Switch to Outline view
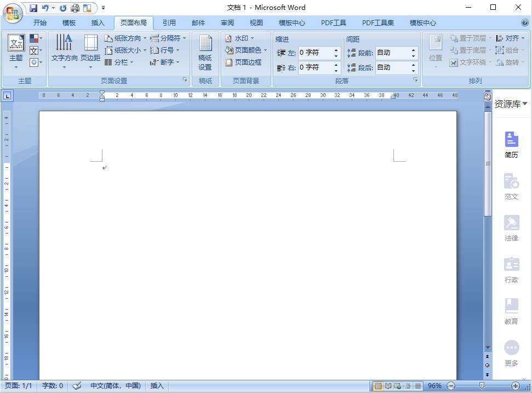This screenshot has width=532, height=393. pyautogui.click(x=408, y=386)
